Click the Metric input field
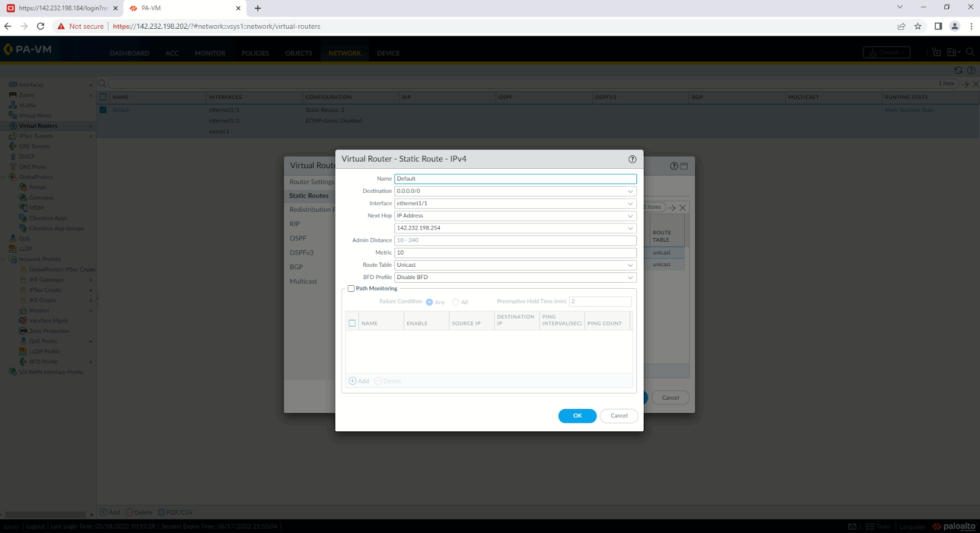Image resolution: width=980 pixels, height=533 pixels. (515, 253)
